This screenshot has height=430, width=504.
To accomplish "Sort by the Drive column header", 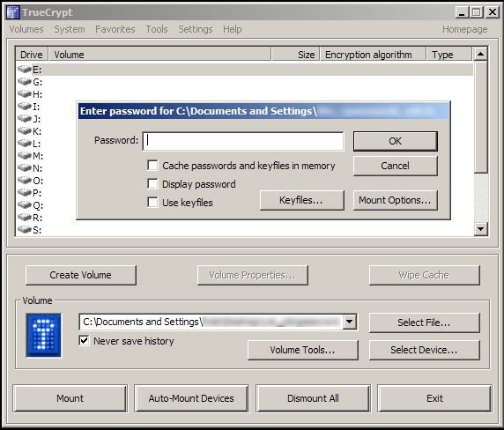I will tap(32, 55).
